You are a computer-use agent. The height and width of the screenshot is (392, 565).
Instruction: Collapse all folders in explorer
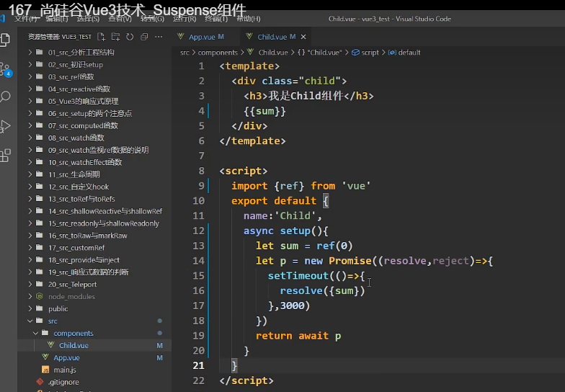tap(144, 37)
